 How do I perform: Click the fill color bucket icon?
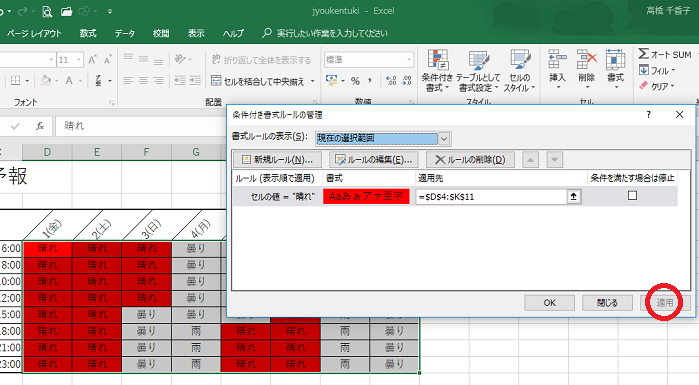[x=45, y=81]
